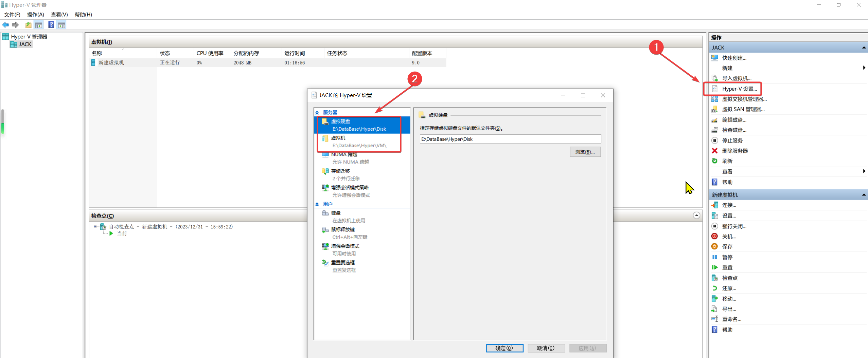Click Rename (重命名) VM action
This screenshot has height=358, width=868.
[731, 319]
